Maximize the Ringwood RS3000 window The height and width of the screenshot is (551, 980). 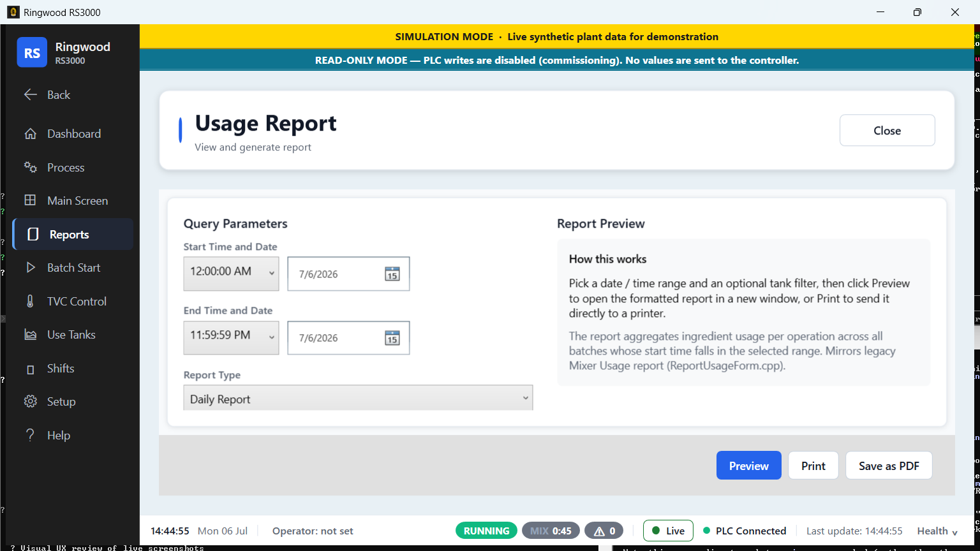pos(917,12)
